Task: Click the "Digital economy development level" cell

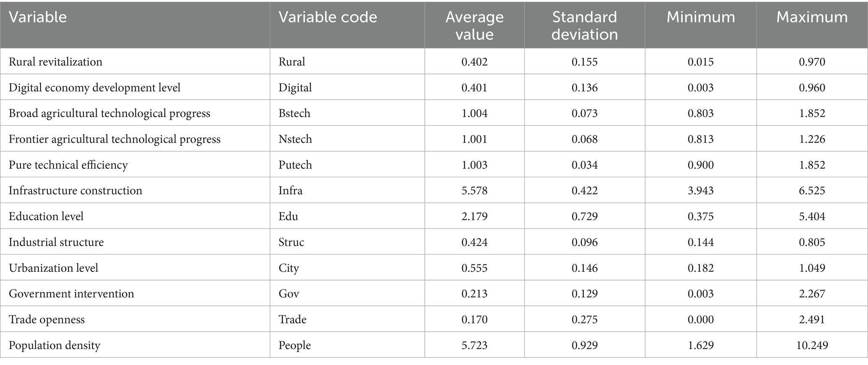Action: 94,88
